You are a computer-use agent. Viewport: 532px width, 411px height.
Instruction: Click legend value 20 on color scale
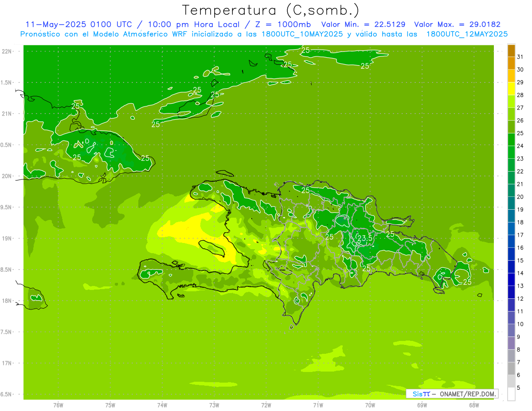coord(520,197)
